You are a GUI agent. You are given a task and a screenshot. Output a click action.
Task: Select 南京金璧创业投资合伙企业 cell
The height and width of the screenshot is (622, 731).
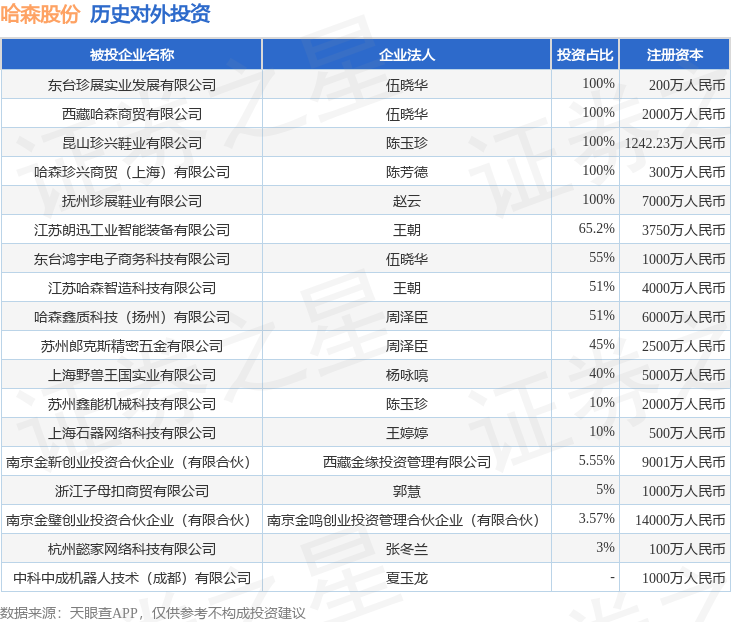pyautogui.click(x=132, y=520)
